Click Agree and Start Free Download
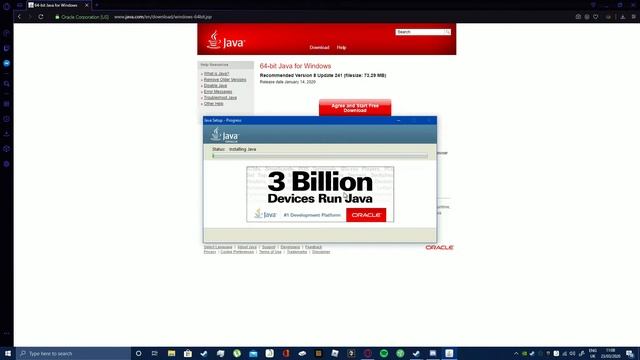640x360 pixels. 355,108
